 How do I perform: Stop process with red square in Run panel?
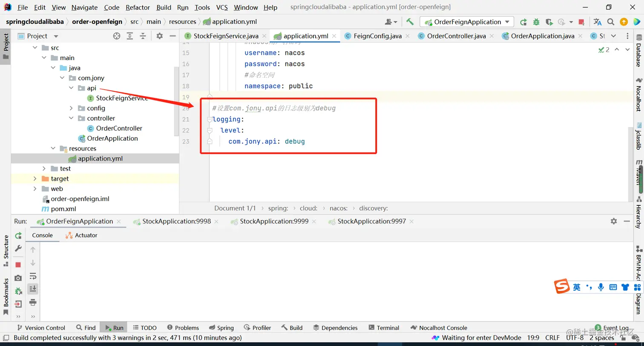[18, 265]
